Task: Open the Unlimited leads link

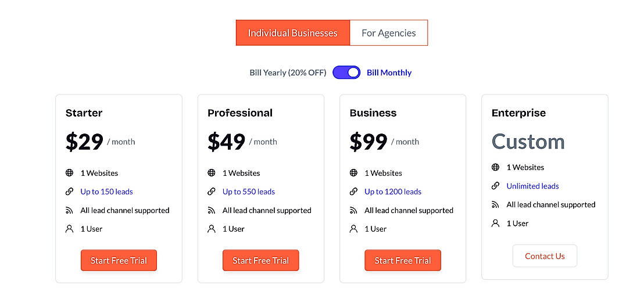Action: [532, 186]
